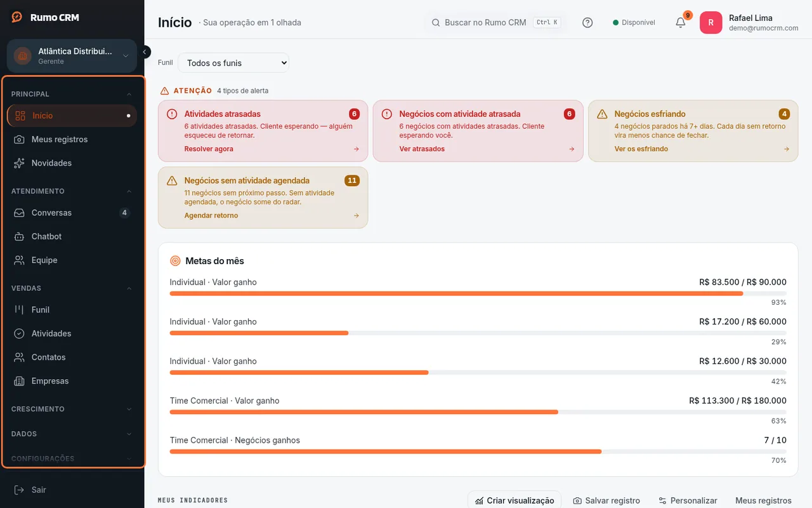Click the Ver atrasados link
The height and width of the screenshot is (508, 812).
422,149
